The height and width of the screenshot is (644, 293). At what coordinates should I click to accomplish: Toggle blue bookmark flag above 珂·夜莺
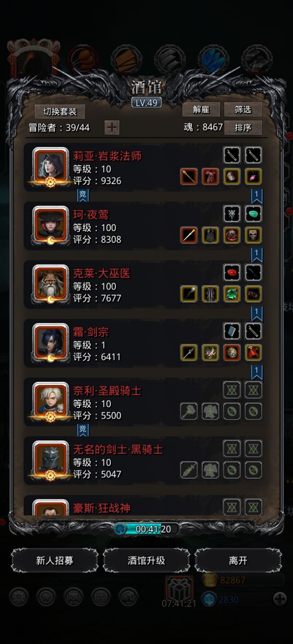coord(256,196)
